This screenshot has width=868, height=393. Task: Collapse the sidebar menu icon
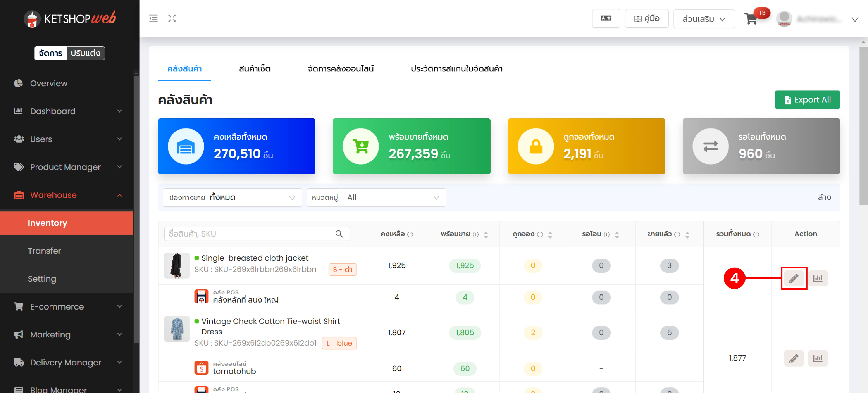pos(153,18)
